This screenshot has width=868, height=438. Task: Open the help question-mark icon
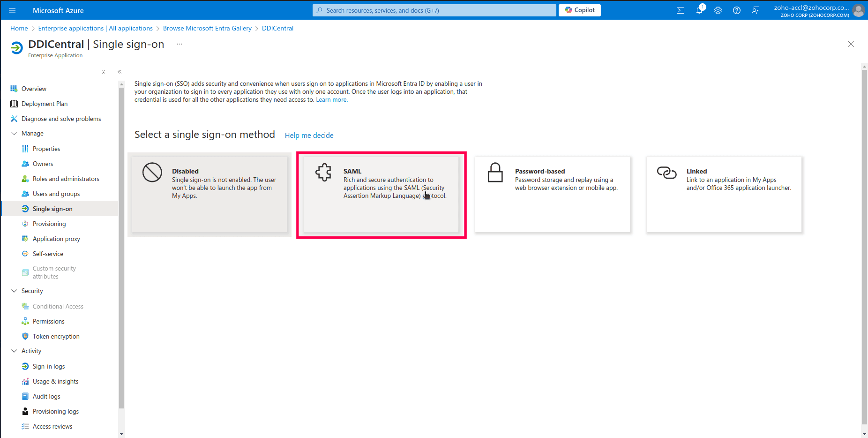tap(736, 10)
